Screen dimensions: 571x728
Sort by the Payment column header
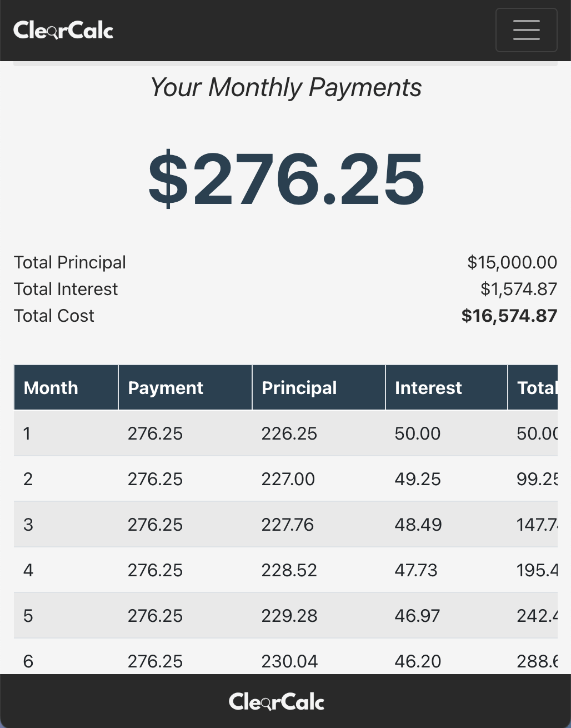point(166,387)
